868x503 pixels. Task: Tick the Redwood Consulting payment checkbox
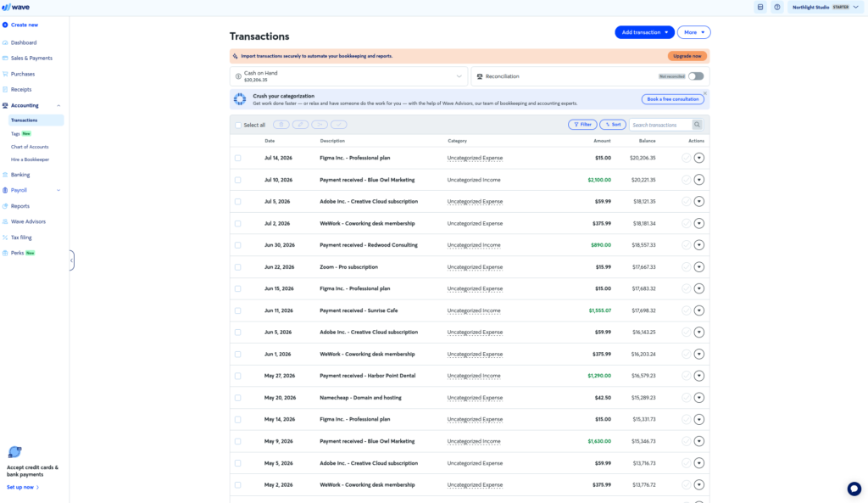(238, 245)
